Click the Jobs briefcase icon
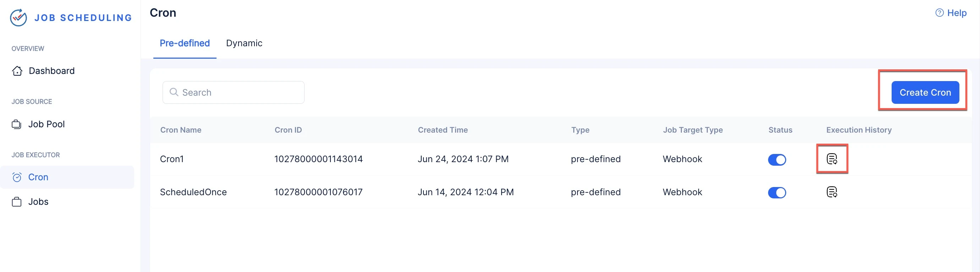Screen dimensions: 980x272 (17, 202)
